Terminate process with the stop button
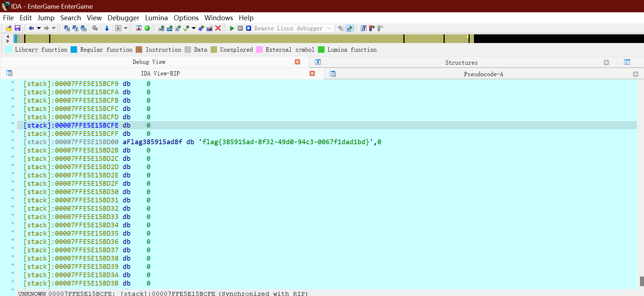The height and width of the screenshot is (296, 644). click(x=249, y=28)
